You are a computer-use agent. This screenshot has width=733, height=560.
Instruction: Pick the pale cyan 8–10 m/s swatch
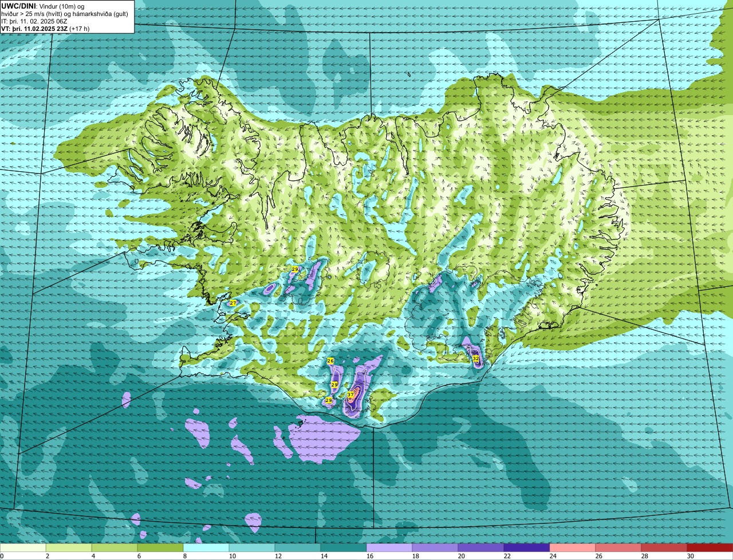point(206,548)
